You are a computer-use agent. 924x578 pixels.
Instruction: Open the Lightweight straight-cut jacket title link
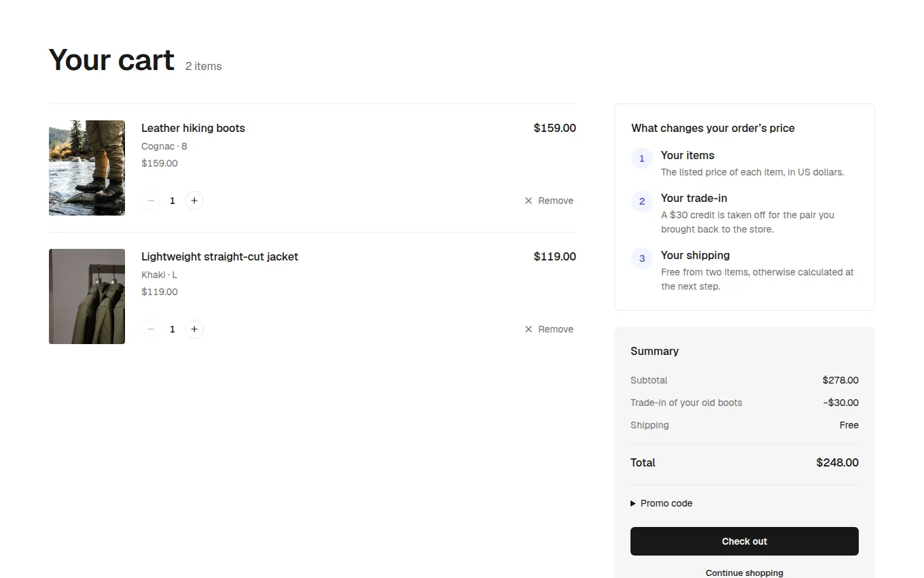click(x=219, y=256)
